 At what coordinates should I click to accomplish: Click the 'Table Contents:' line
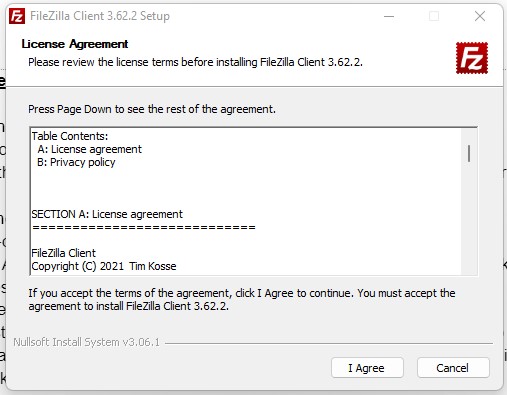click(70, 136)
